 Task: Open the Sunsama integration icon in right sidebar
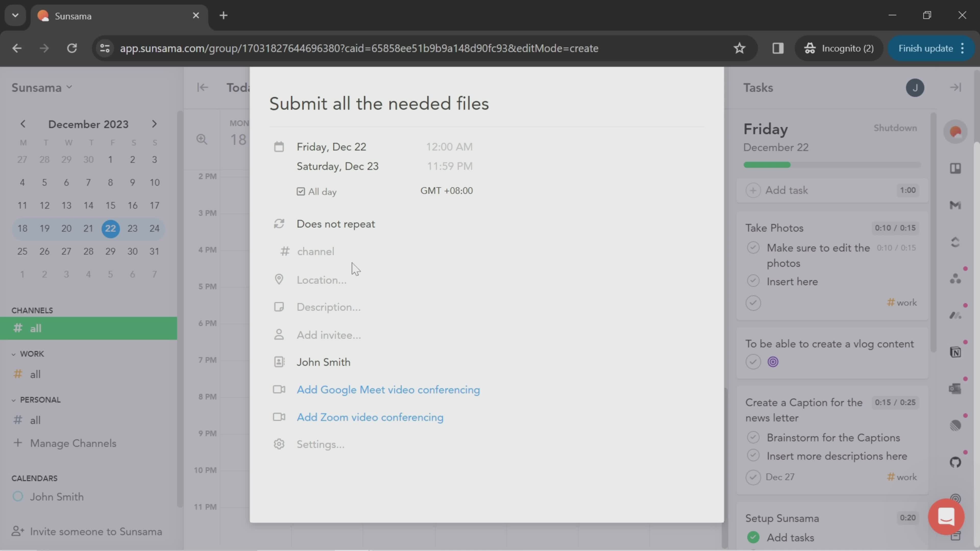coord(955,132)
